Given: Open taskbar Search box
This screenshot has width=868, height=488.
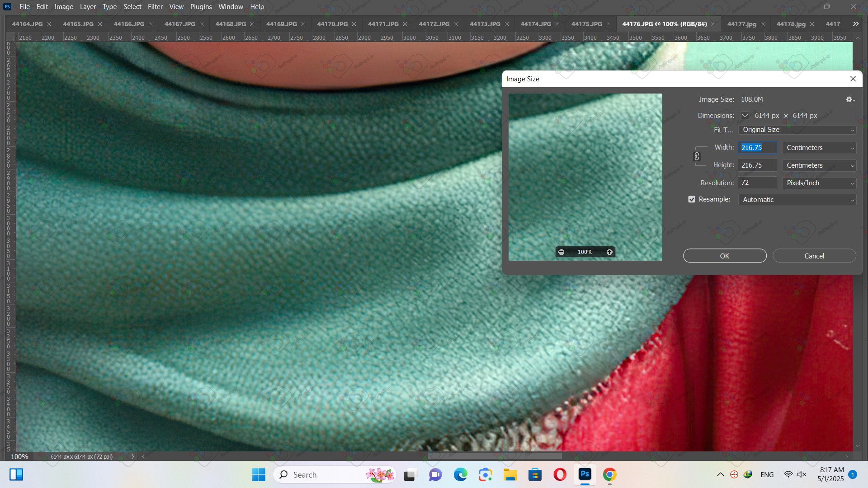Looking at the screenshot, I should click(x=335, y=474).
